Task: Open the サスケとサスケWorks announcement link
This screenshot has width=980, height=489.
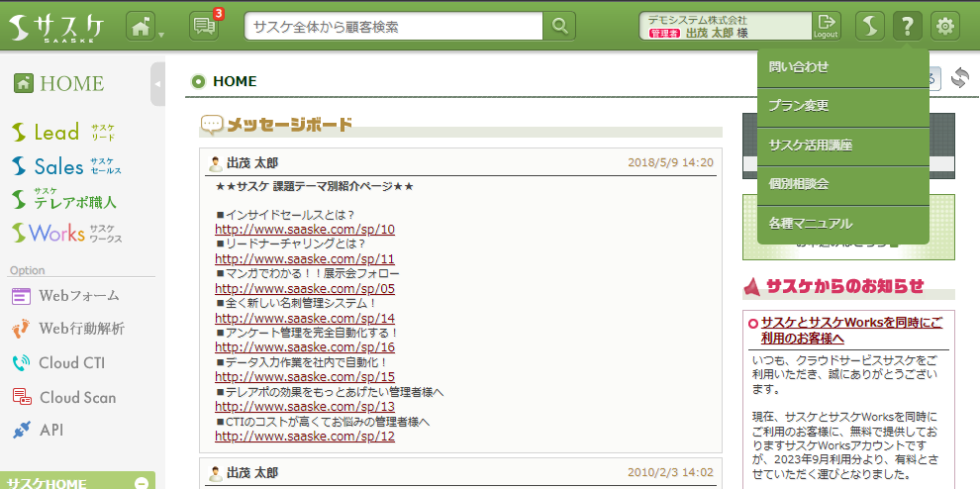Action: [x=851, y=331]
